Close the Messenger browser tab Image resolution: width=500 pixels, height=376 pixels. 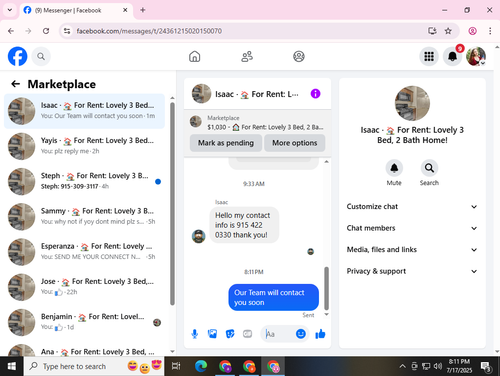pyautogui.click(x=125, y=10)
